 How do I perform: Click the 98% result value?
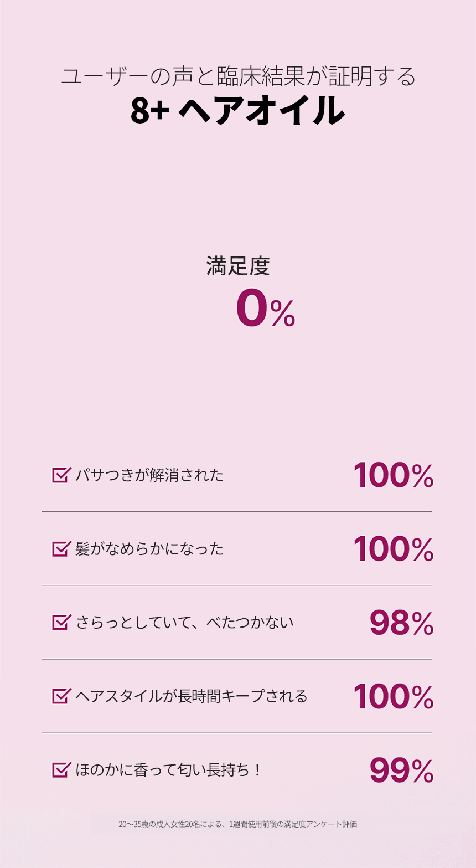click(401, 623)
